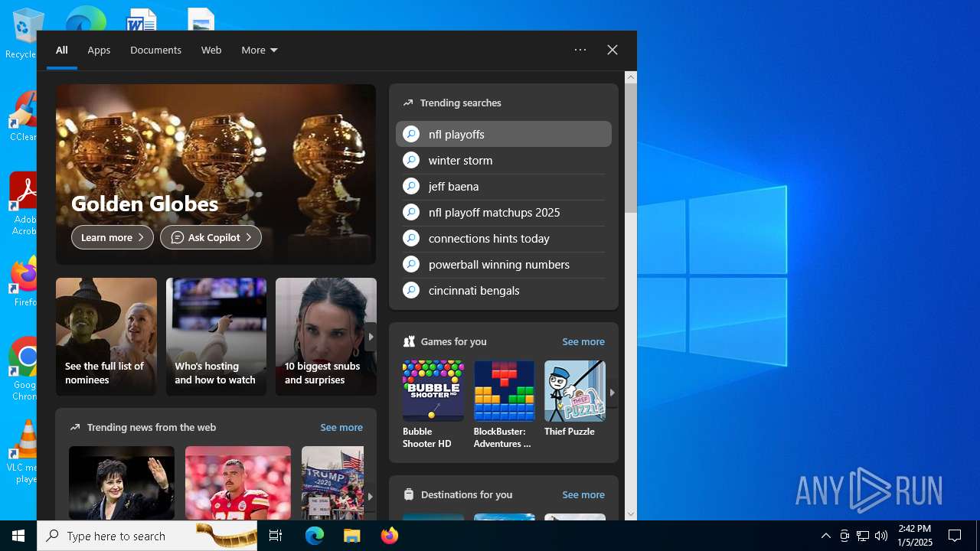
Task: Open Google Chrome desktop shortcut
Action: point(23,368)
